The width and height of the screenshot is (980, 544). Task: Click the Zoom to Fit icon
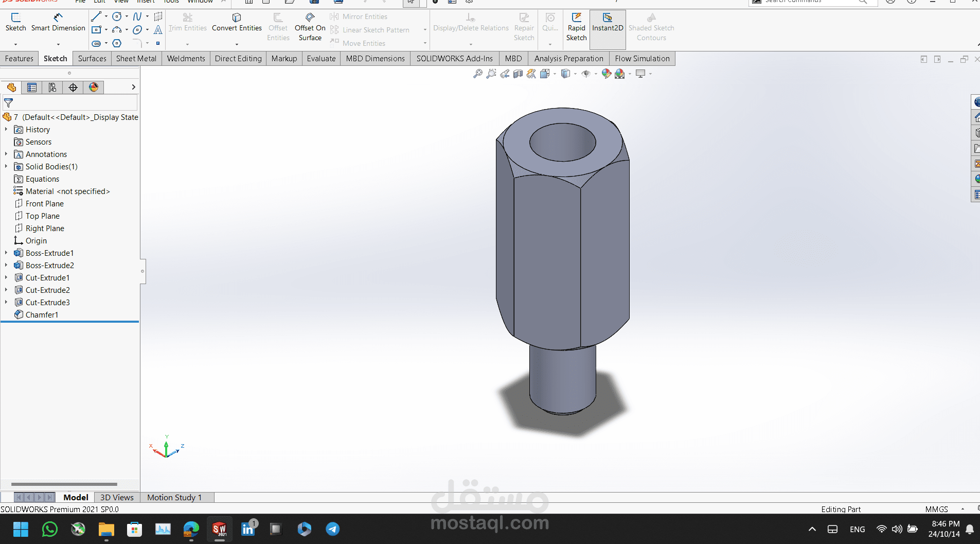pyautogui.click(x=478, y=74)
